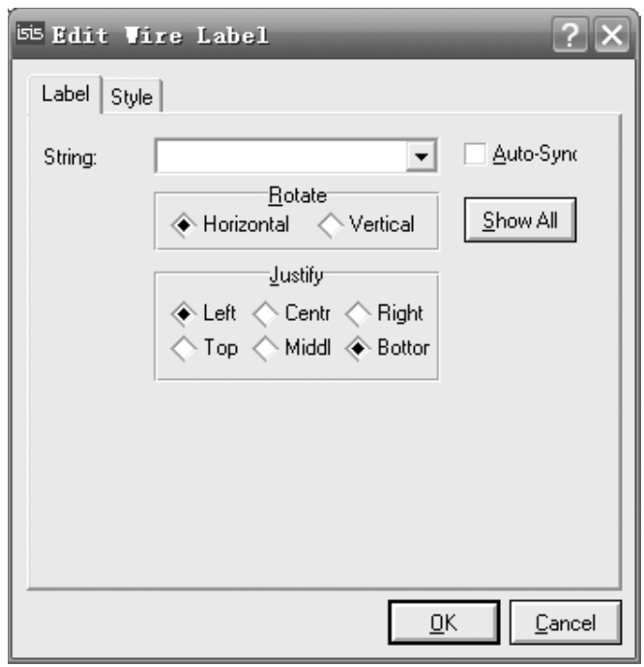Enable the Auto-Sync checkbox
Viewport: 644px width, 667px height.
pyautogui.click(x=475, y=154)
